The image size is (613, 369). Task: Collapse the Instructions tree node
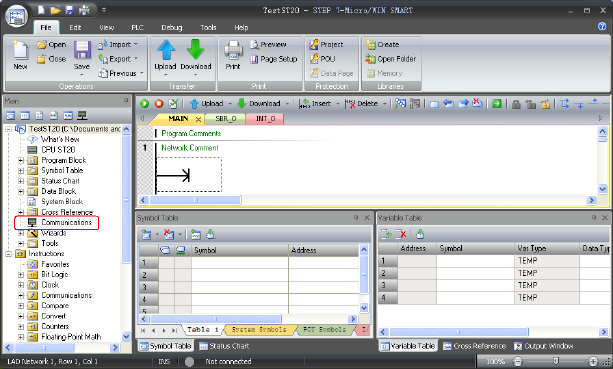tap(8, 254)
